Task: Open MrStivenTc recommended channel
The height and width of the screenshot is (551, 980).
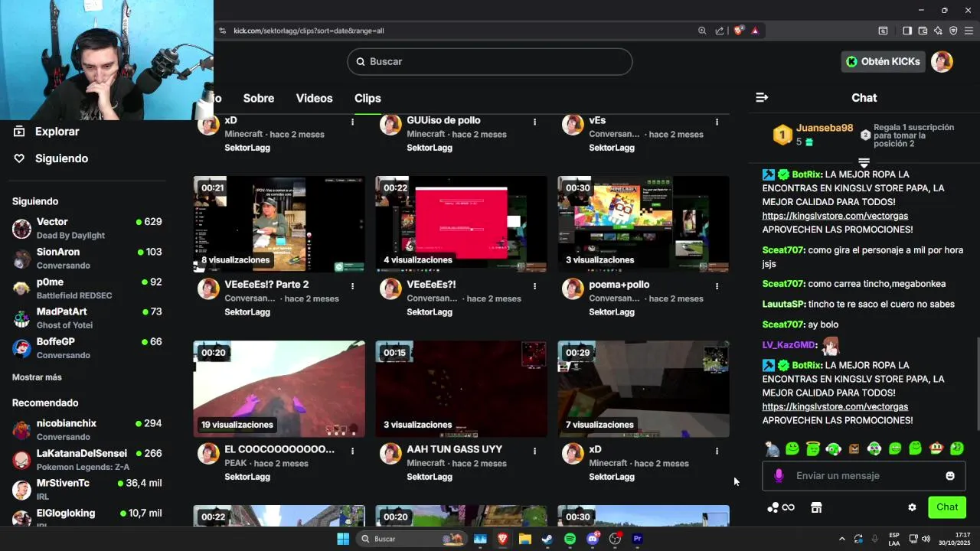Action: point(87,489)
